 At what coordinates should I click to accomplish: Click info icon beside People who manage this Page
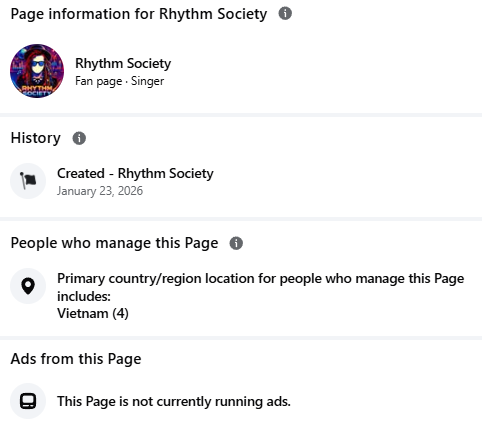(236, 243)
